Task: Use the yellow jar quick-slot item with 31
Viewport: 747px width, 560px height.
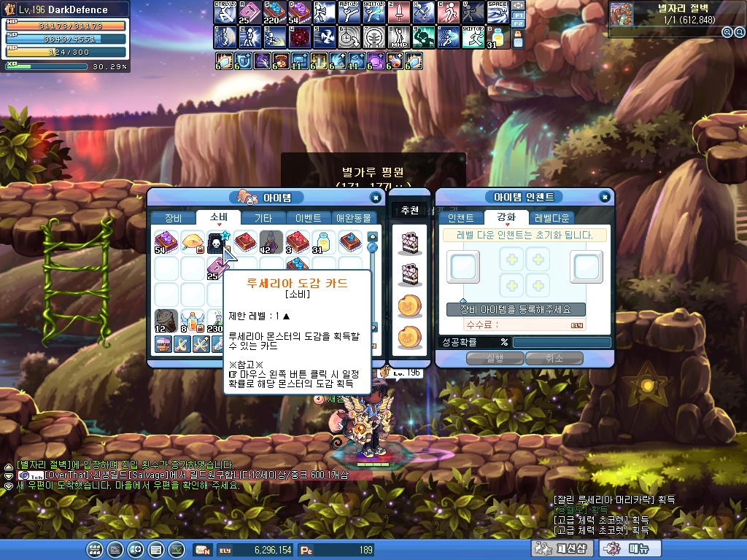Action: coord(498,37)
